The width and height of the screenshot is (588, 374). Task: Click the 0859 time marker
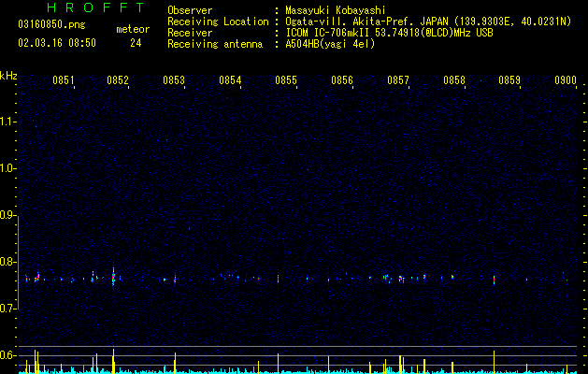pos(509,79)
